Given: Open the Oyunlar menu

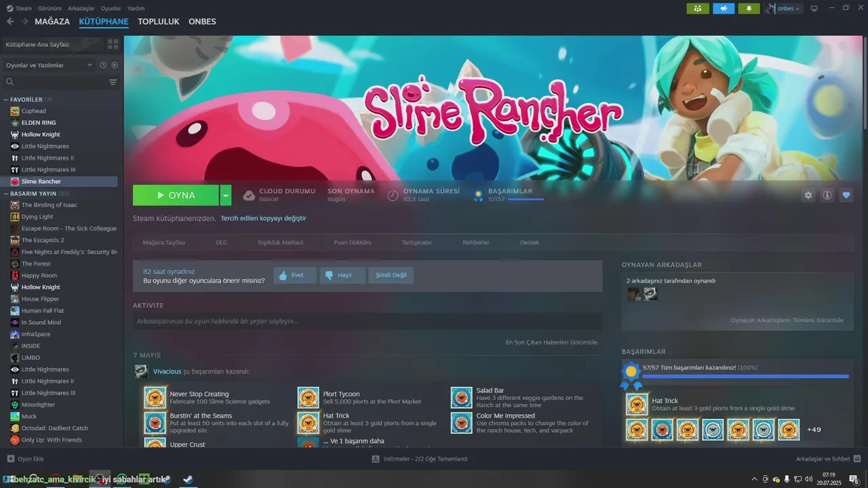Looking at the screenshot, I should click(x=111, y=8).
